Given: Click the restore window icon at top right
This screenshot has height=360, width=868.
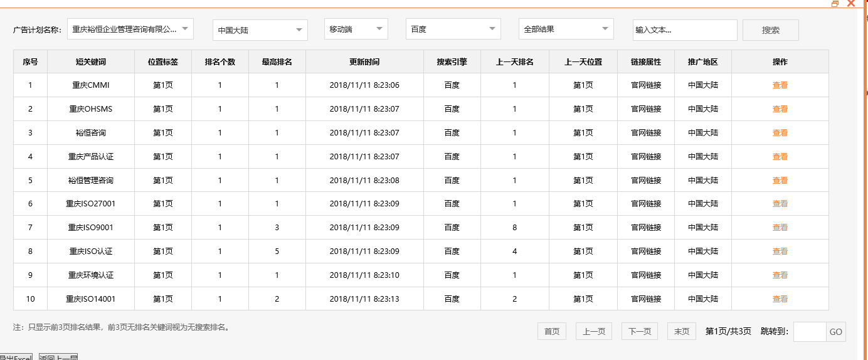Looking at the screenshot, I should point(835,4).
